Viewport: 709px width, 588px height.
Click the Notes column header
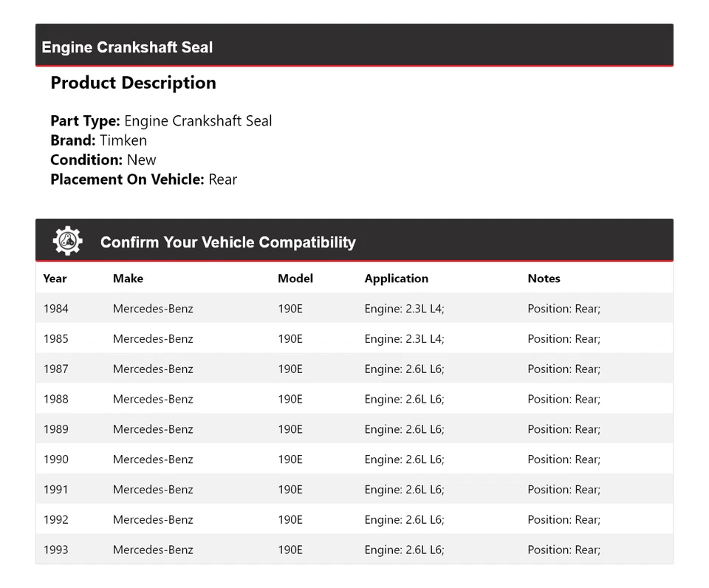click(544, 278)
